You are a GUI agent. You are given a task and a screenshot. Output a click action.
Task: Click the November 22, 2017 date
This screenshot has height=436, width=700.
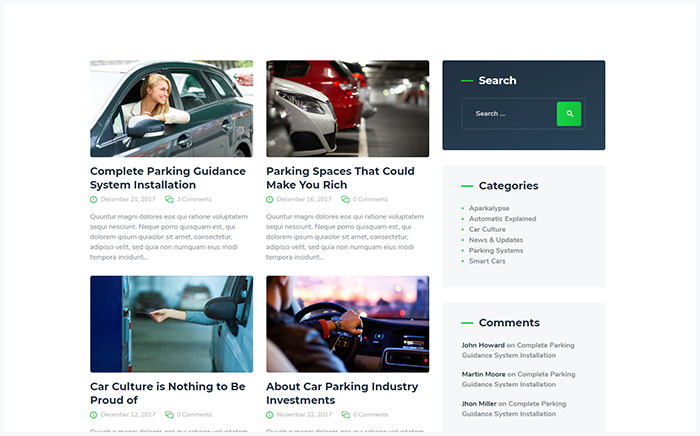304,415
